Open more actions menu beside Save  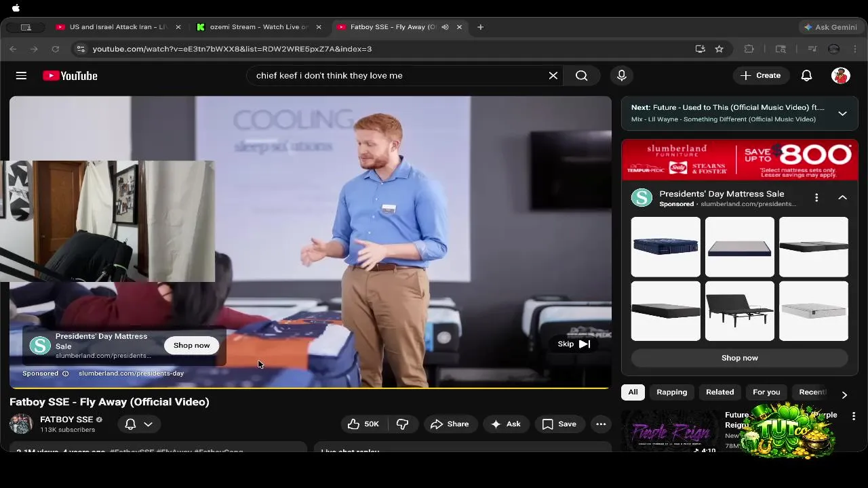(x=601, y=424)
